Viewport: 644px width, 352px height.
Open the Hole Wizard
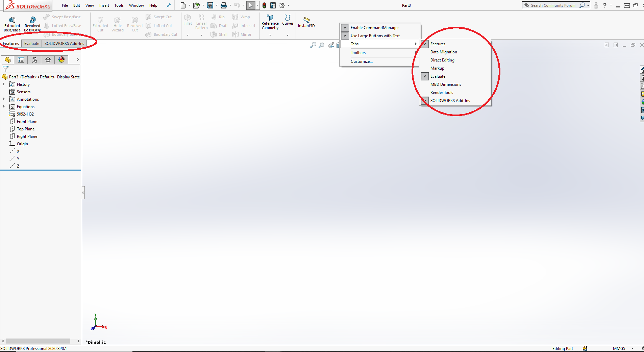click(x=117, y=23)
